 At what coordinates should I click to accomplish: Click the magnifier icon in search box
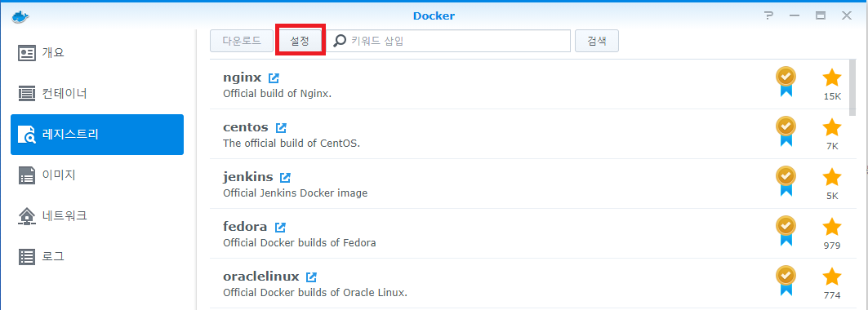pyautogui.click(x=340, y=41)
